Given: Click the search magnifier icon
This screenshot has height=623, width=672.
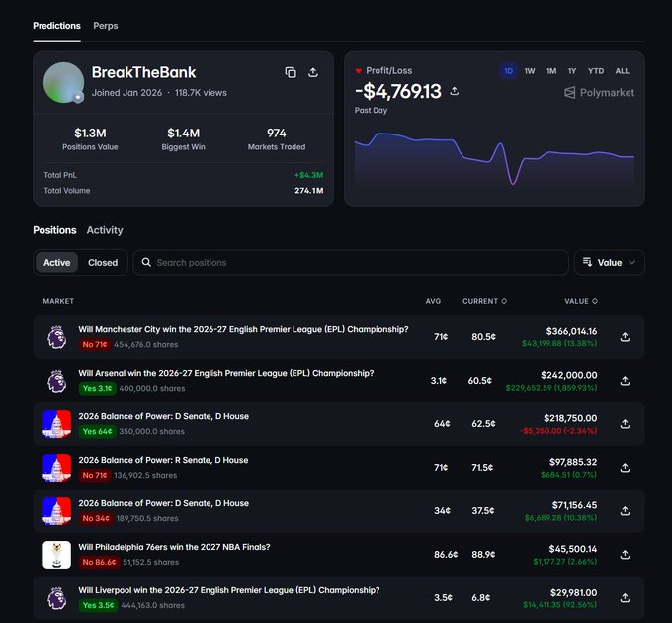Looking at the screenshot, I should (146, 262).
